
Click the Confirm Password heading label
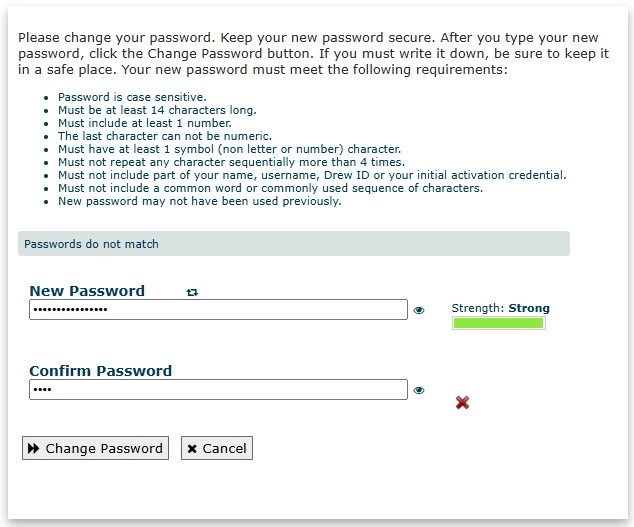point(101,371)
